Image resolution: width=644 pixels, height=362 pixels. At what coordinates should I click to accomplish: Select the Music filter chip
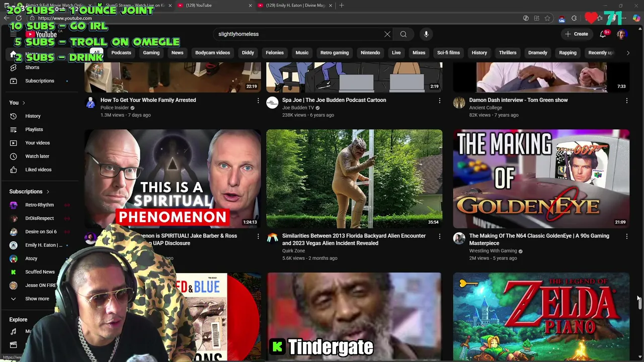coord(302,53)
